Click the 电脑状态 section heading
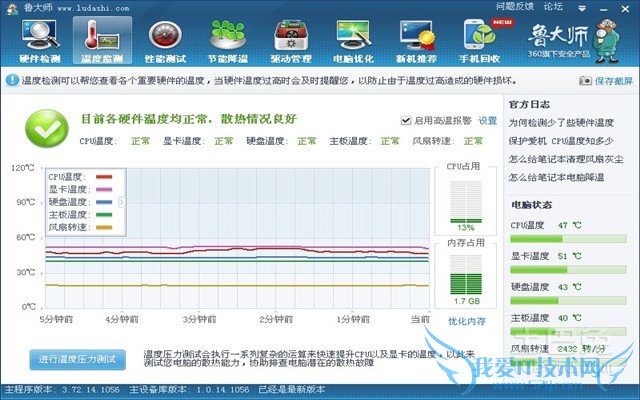 click(x=531, y=205)
